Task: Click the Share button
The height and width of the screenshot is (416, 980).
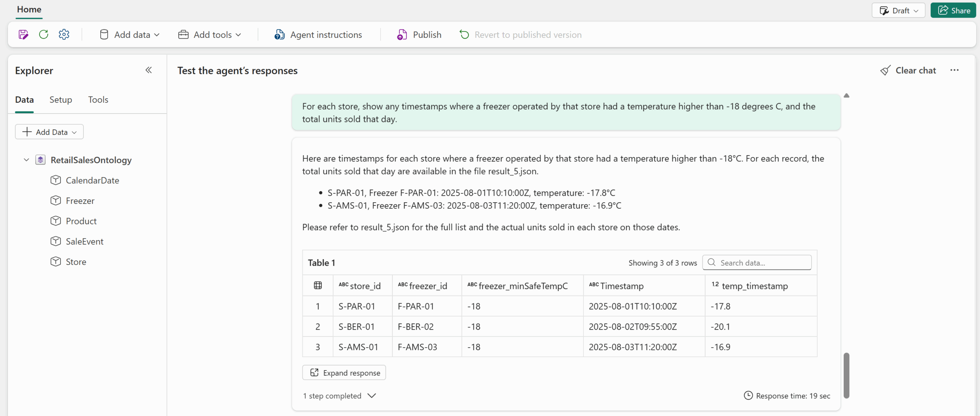Action: pyautogui.click(x=953, y=10)
